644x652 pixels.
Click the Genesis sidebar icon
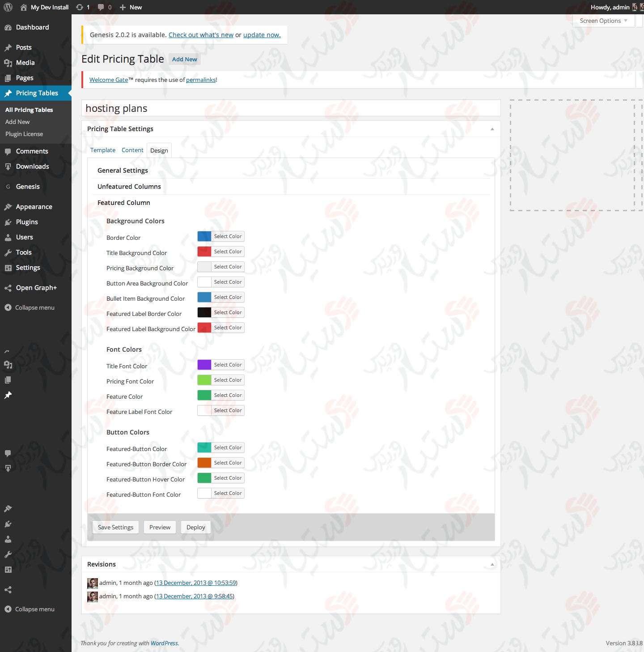pyautogui.click(x=8, y=186)
